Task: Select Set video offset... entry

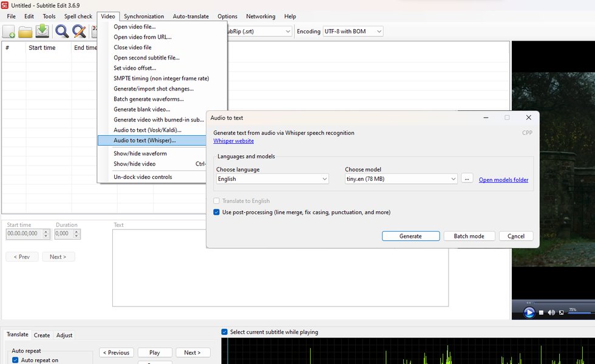Action: coord(162,68)
